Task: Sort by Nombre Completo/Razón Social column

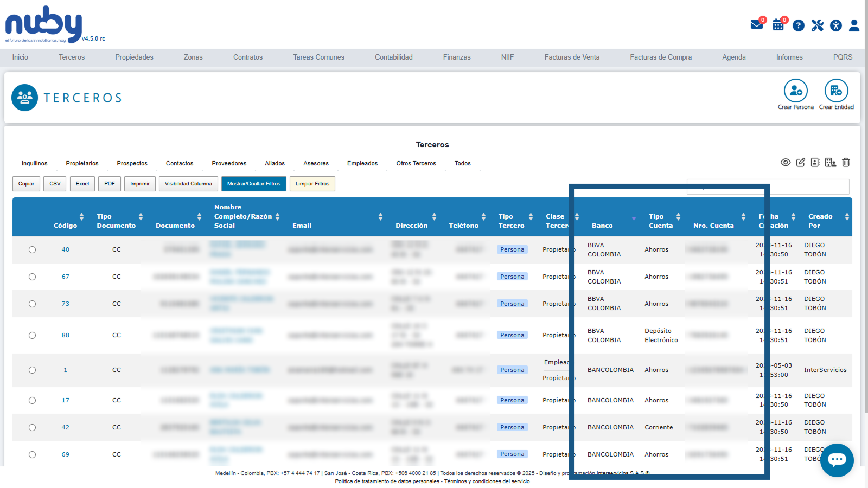Action: 277,217
